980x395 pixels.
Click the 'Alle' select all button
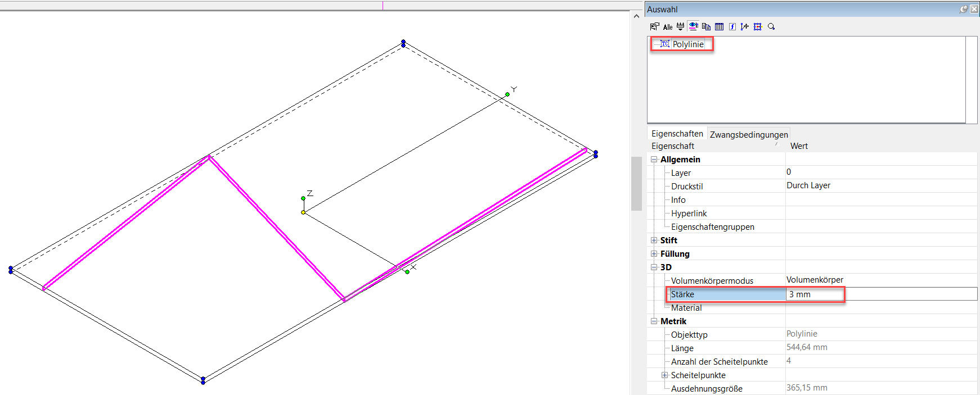tap(668, 27)
